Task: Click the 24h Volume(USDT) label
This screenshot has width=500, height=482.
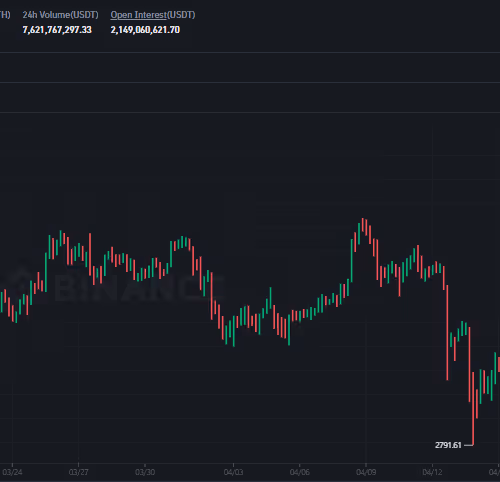Action: [x=60, y=15]
